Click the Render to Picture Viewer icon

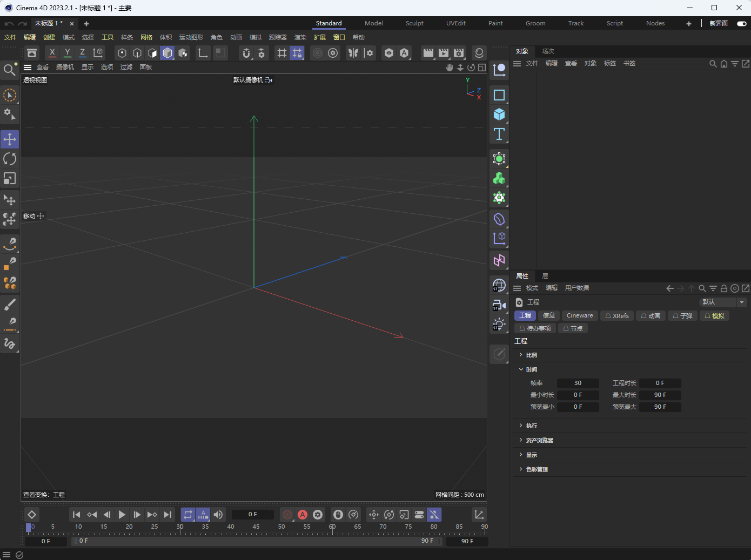443,53
